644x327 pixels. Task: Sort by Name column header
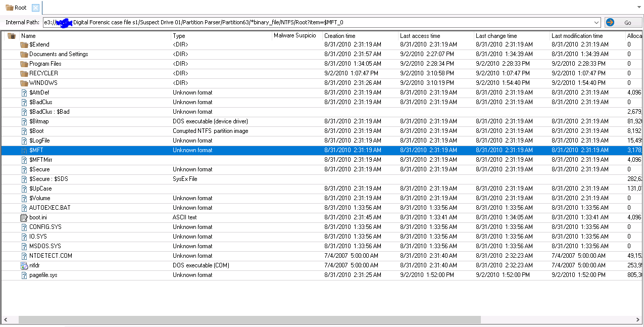tap(95, 36)
